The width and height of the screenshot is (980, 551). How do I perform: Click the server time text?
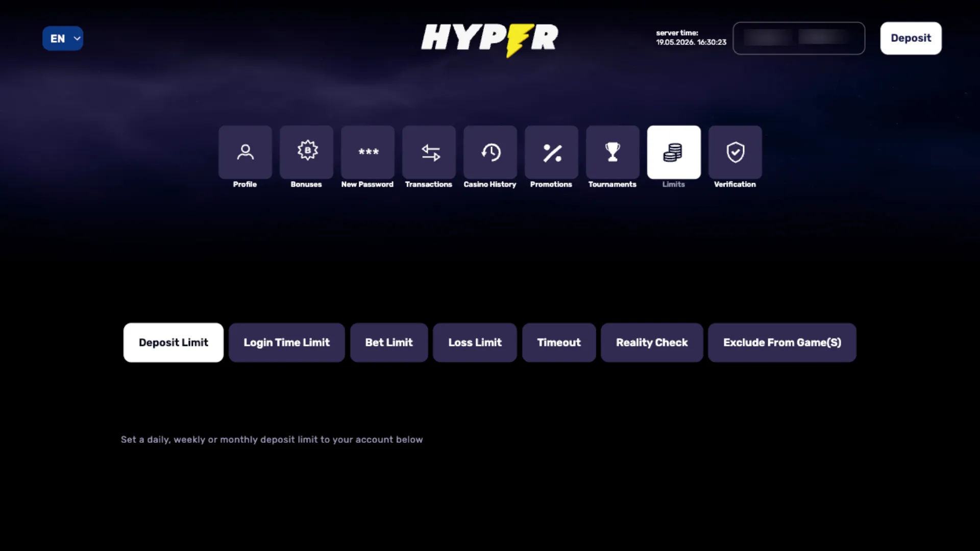pyautogui.click(x=691, y=38)
